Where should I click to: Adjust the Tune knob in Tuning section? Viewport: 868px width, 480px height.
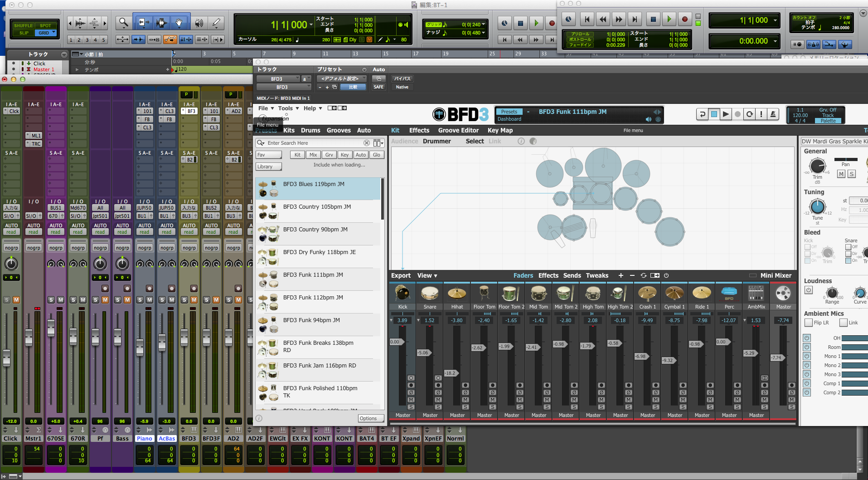(x=817, y=206)
